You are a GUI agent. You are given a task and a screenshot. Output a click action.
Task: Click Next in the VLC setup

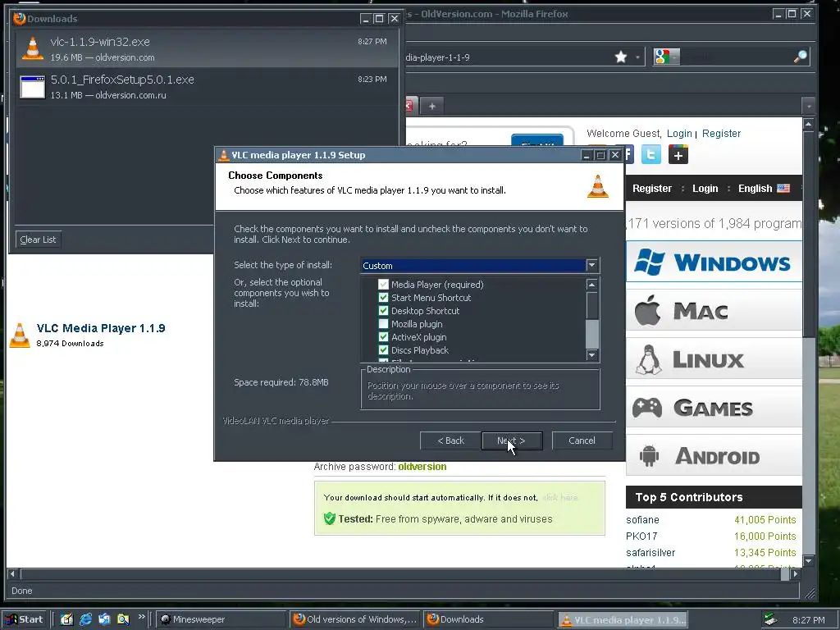[512, 441]
